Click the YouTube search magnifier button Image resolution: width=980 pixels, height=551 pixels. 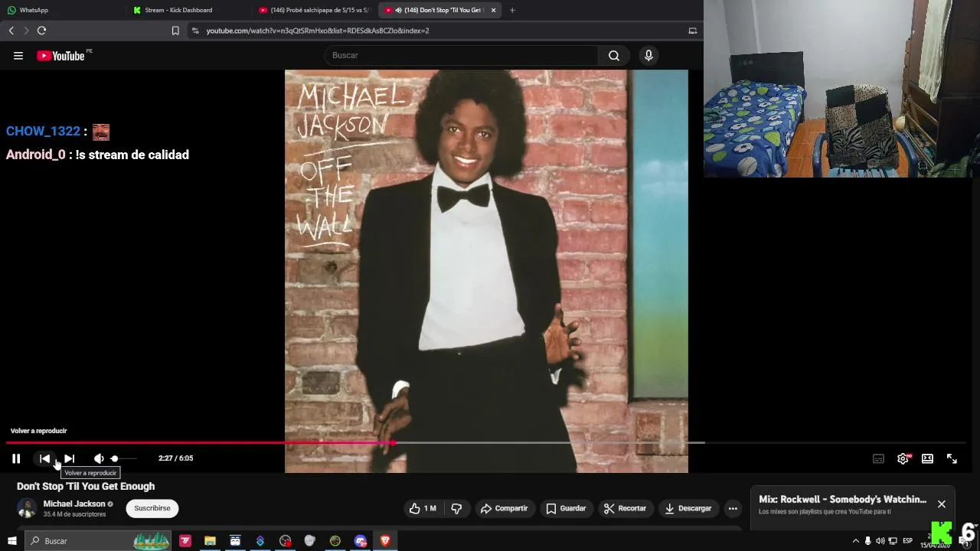pyautogui.click(x=614, y=55)
